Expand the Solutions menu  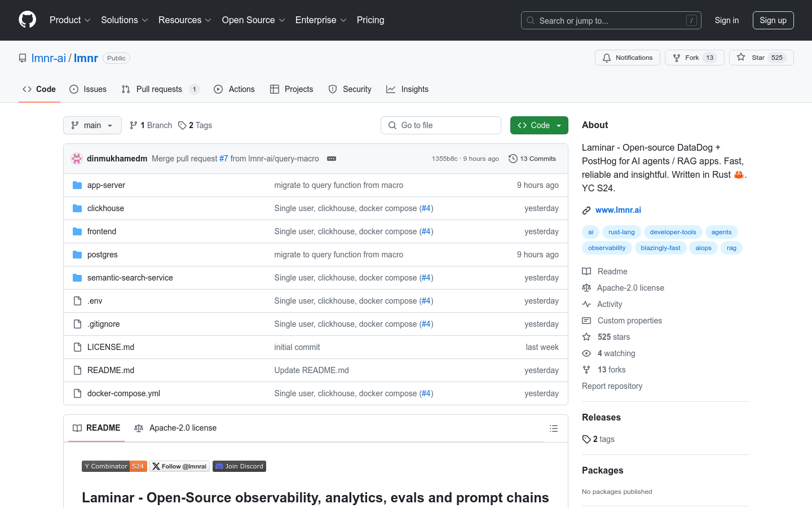click(x=125, y=20)
